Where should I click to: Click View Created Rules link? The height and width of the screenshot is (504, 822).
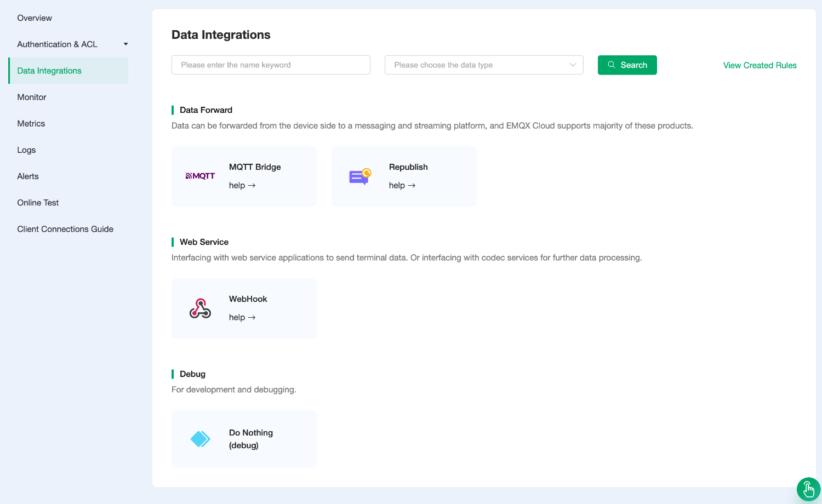point(760,65)
